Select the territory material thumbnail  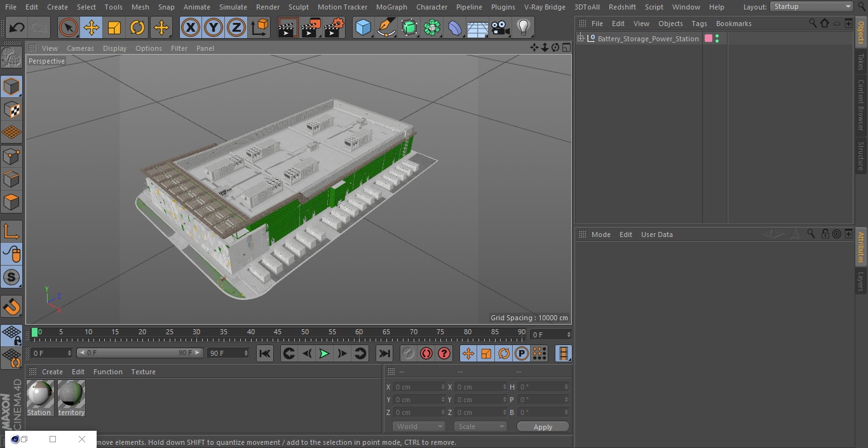(71, 398)
